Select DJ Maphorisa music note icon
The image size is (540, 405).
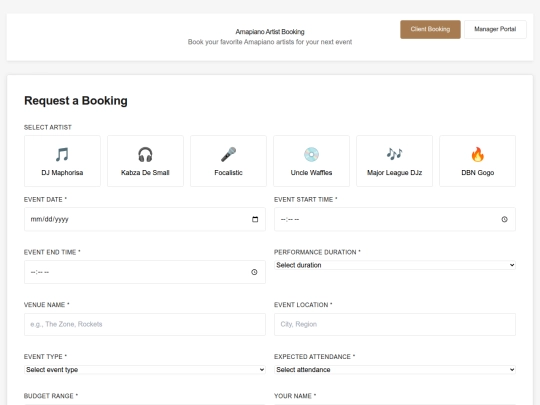point(62,154)
